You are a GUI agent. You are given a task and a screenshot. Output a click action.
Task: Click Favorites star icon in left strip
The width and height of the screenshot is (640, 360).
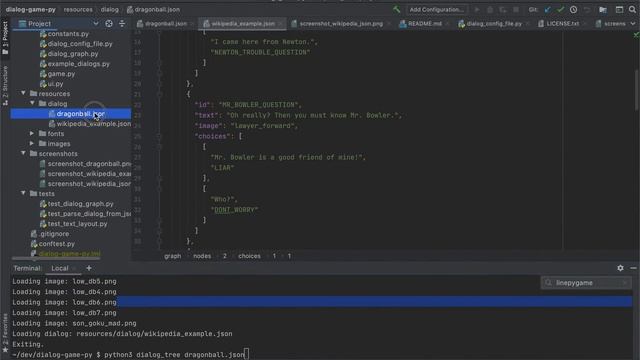pyautogui.click(x=5, y=350)
